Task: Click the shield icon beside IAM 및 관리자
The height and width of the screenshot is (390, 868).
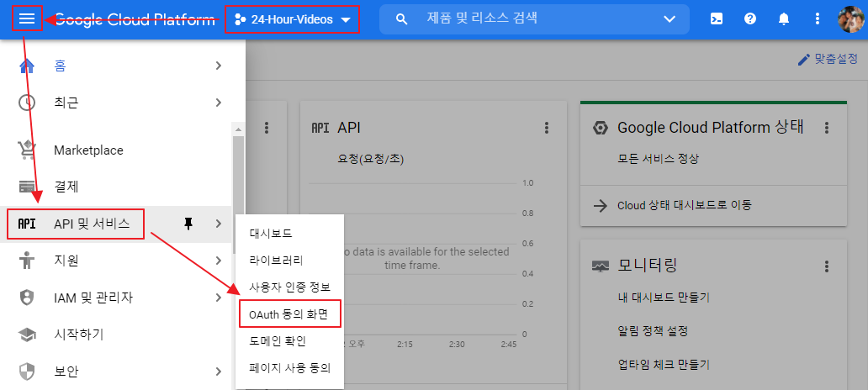Action: click(x=27, y=298)
